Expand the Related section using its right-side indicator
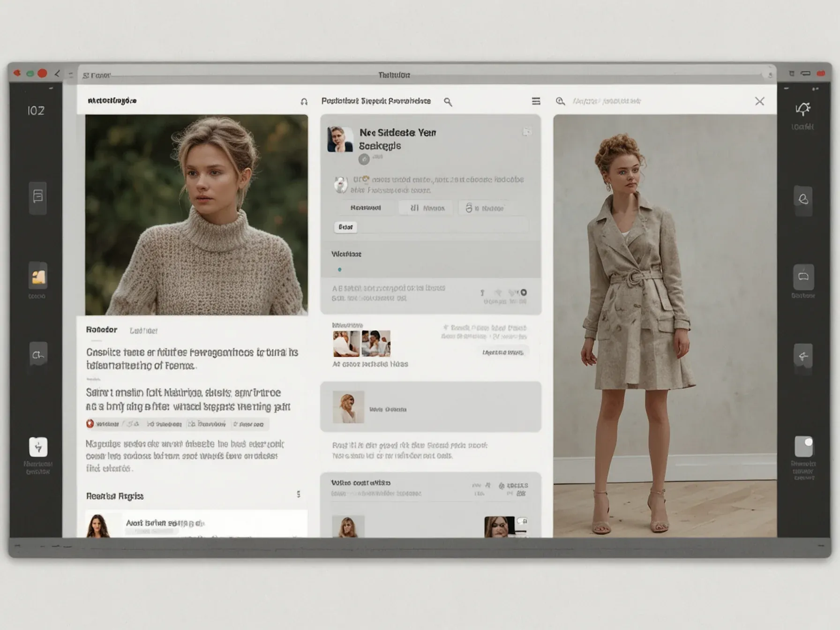The height and width of the screenshot is (630, 840). pyautogui.click(x=298, y=495)
